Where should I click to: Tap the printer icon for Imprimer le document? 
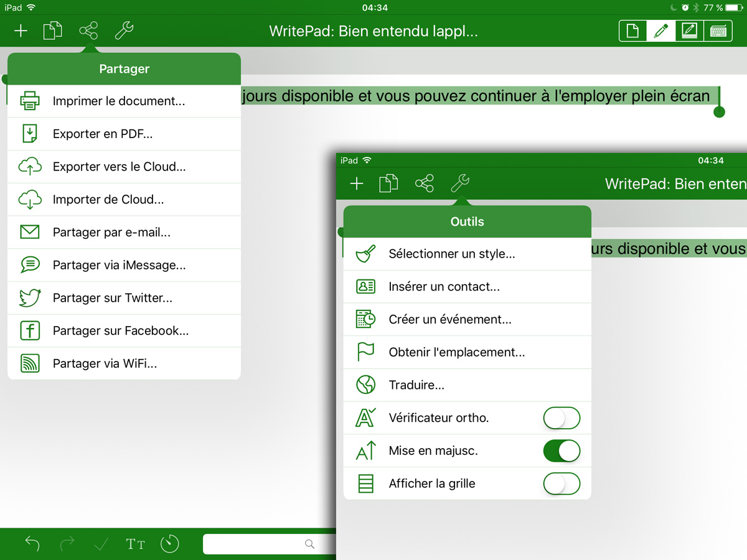coord(30,101)
